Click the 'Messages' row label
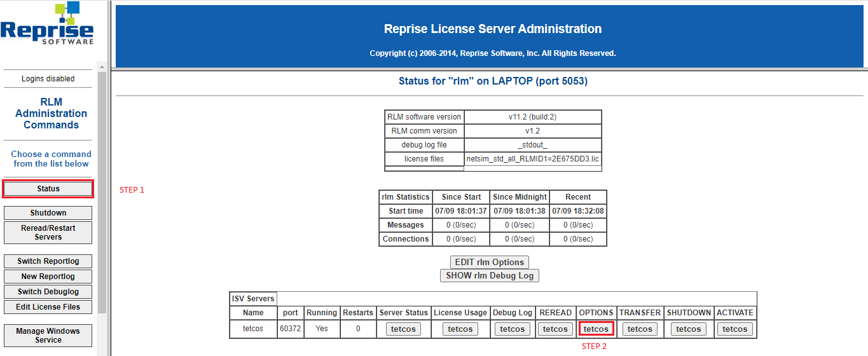The height and width of the screenshot is (356, 868). tap(406, 225)
